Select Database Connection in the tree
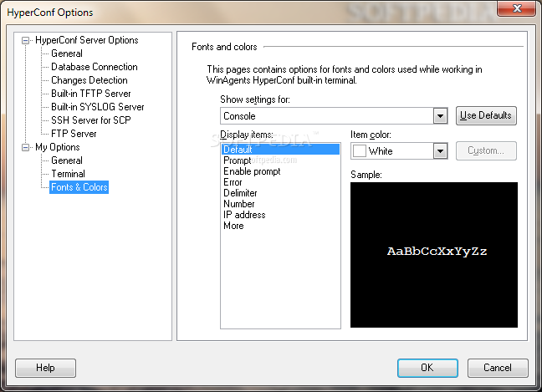This screenshot has height=392, width=542. pyautogui.click(x=94, y=67)
